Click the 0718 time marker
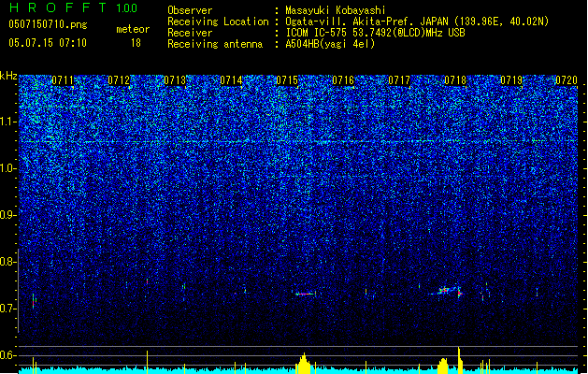Viewport: 588px width, 374px height. pos(455,80)
